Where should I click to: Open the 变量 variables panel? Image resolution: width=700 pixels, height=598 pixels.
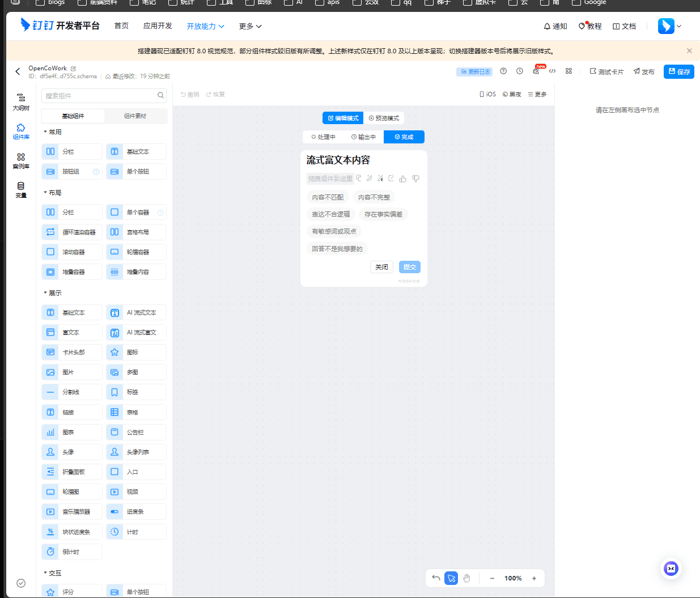(x=21, y=192)
